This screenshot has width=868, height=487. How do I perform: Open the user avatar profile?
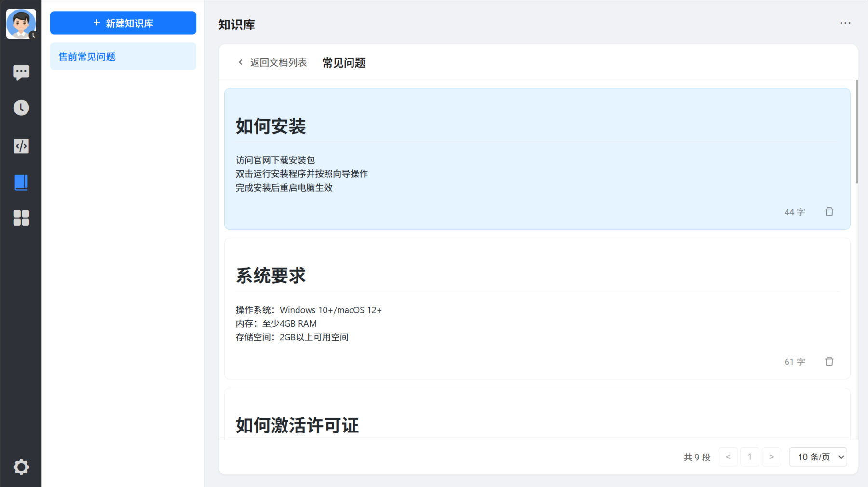21,24
